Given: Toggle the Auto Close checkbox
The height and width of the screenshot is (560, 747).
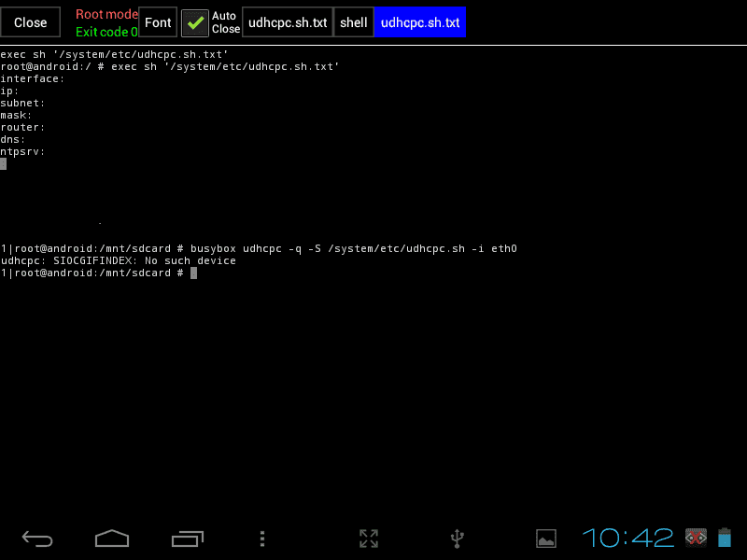Looking at the screenshot, I should pos(195,22).
